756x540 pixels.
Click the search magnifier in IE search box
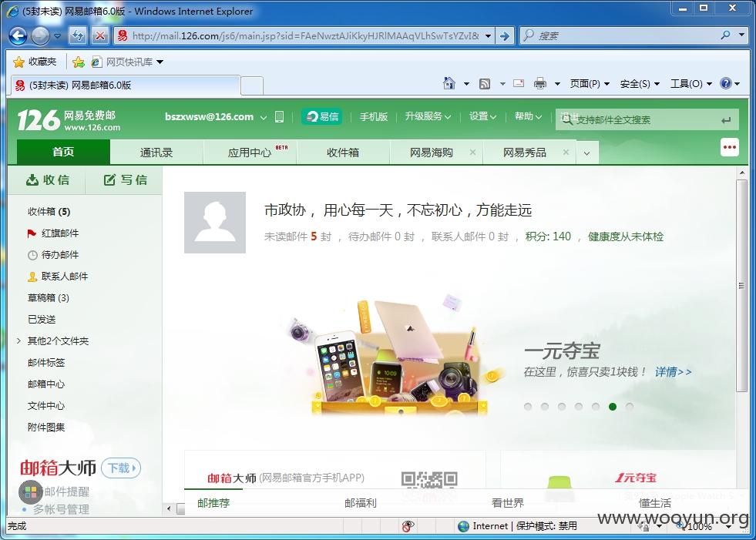pyautogui.click(x=726, y=35)
